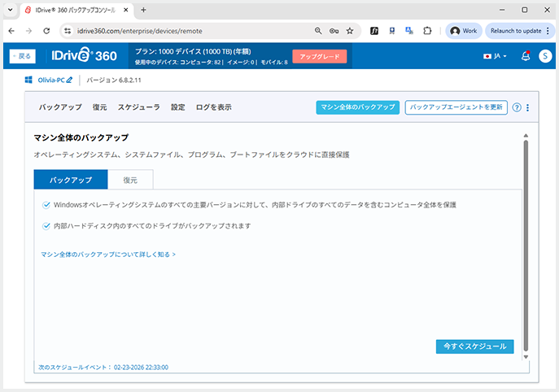Open the browser extensions puzzle icon
The width and height of the screenshot is (559, 392).
click(x=427, y=30)
